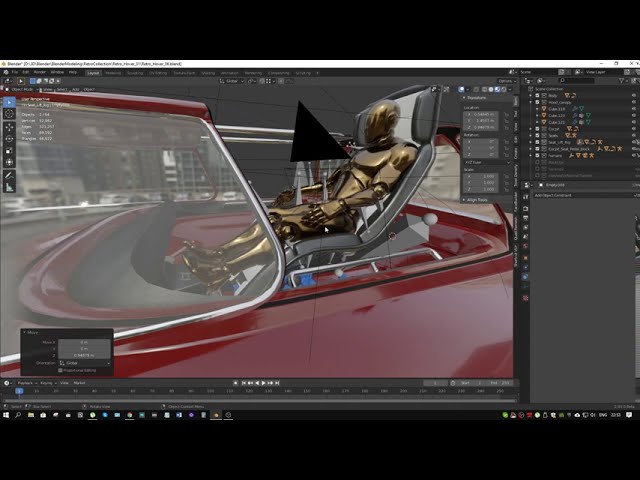This screenshot has width=640, height=480.
Task: Open Windows Start menu
Action: coord(6,415)
